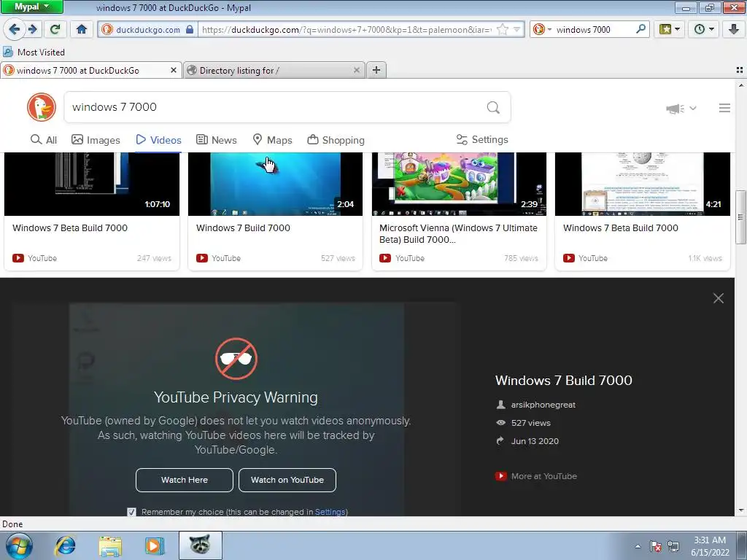This screenshot has height=560, width=747.
Task: Open a new tab with plus button
Action: point(376,71)
